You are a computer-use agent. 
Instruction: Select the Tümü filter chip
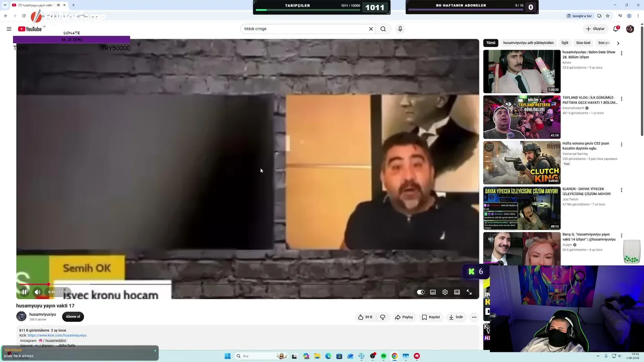coord(491,43)
